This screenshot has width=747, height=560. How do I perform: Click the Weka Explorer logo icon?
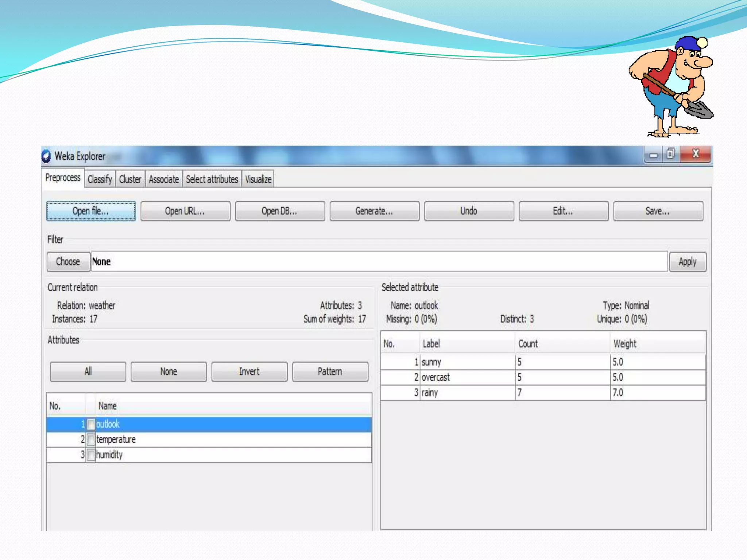[x=46, y=156]
